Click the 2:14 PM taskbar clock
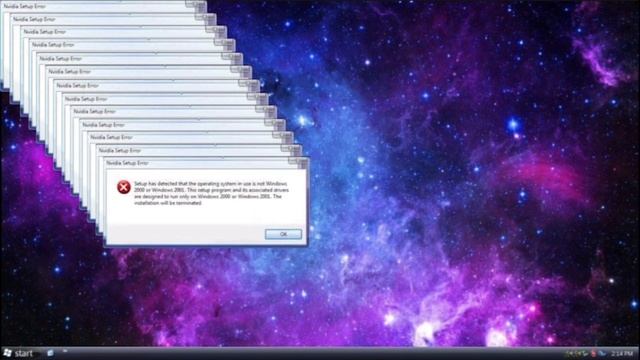Image resolution: width=640 pixels, height=360 pixels. 622,353
